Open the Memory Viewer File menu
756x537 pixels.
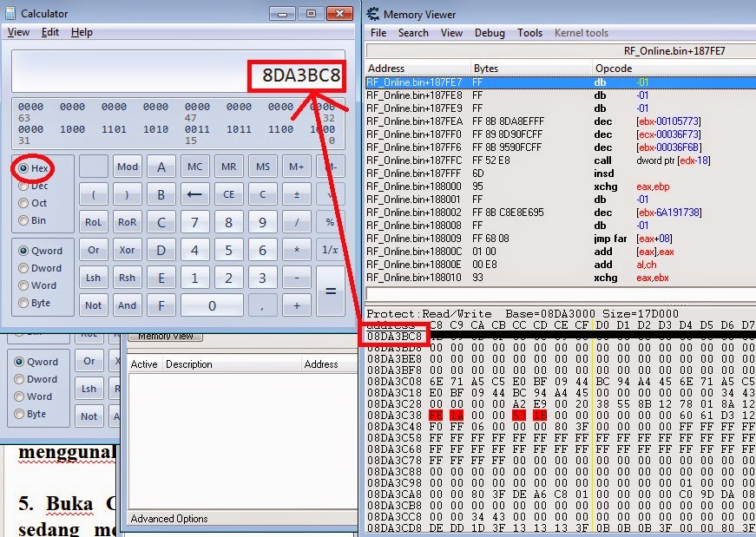[x=378, y=33]
